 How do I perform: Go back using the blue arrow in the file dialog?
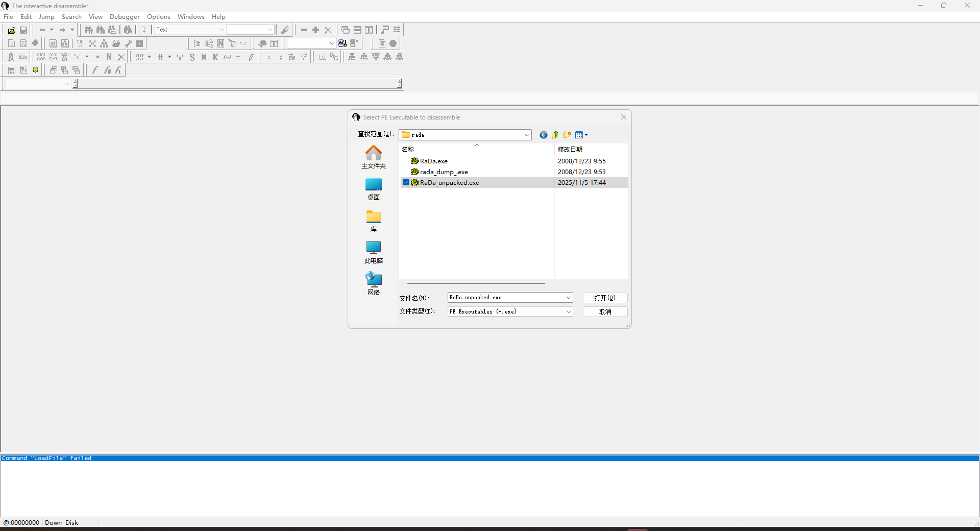(x=543, y=135)
